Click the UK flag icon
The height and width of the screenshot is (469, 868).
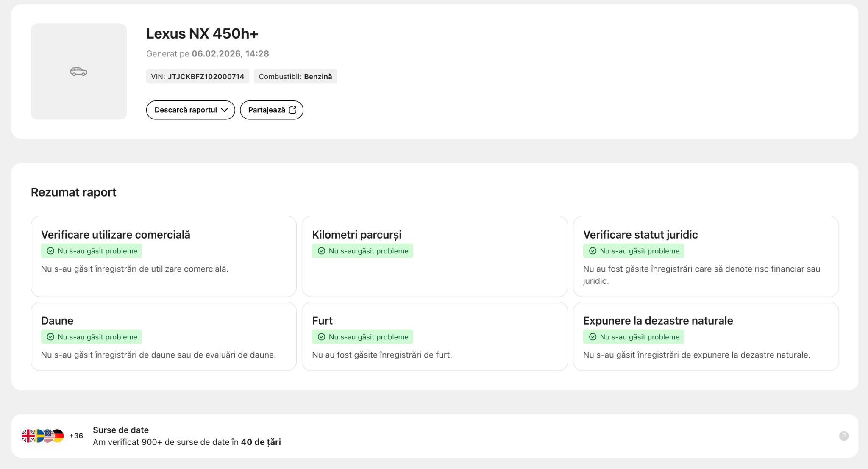coord(28,436)
